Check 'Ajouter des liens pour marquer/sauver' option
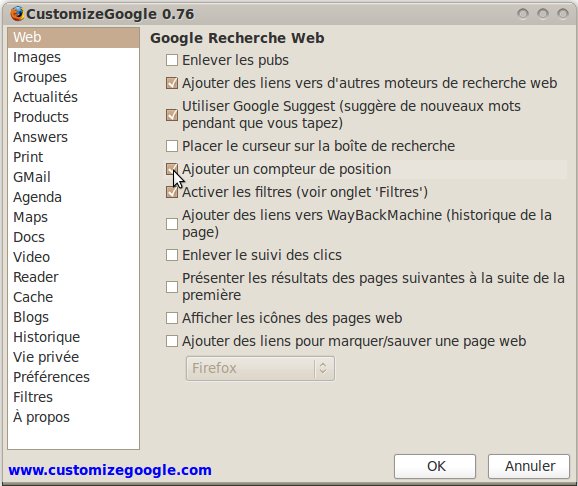Viewport: 578px width, 486px height. [172, 341]
